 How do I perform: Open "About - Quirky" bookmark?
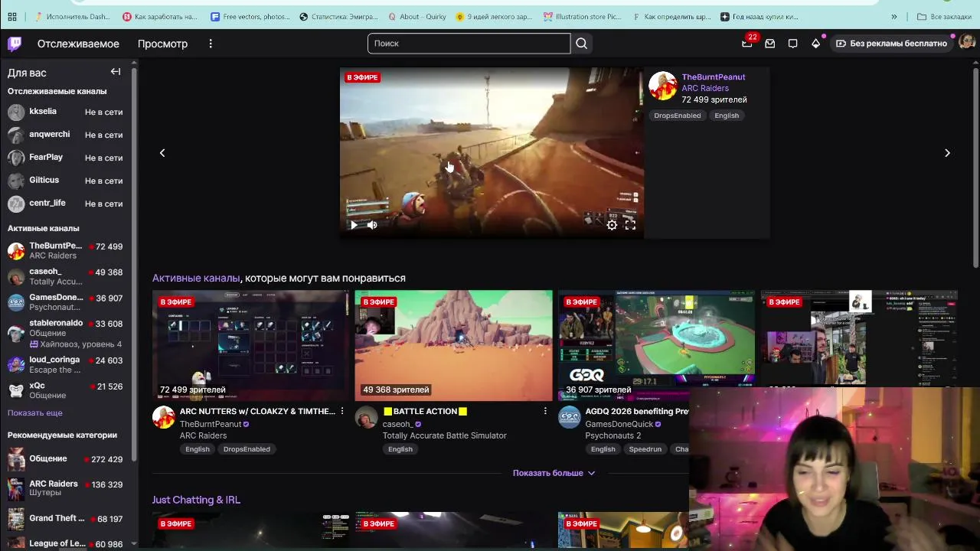click(417, 16)
